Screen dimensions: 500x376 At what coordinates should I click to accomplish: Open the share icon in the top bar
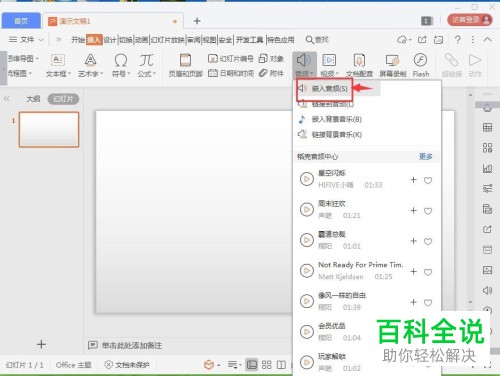(422, 40)
